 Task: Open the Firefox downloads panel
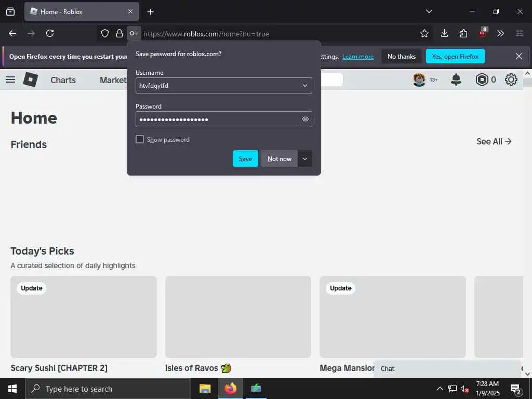click(x=444, y=33)
